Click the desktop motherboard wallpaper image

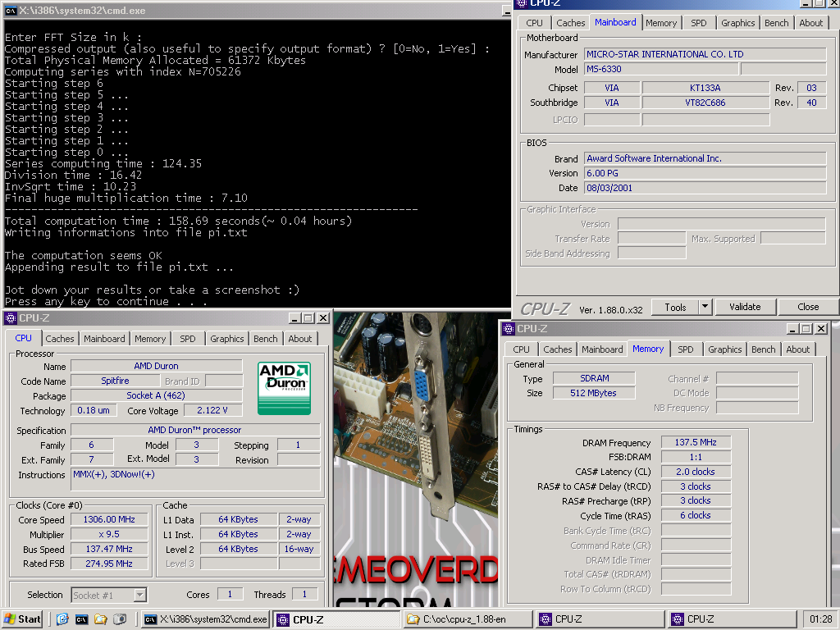(416, 459)
